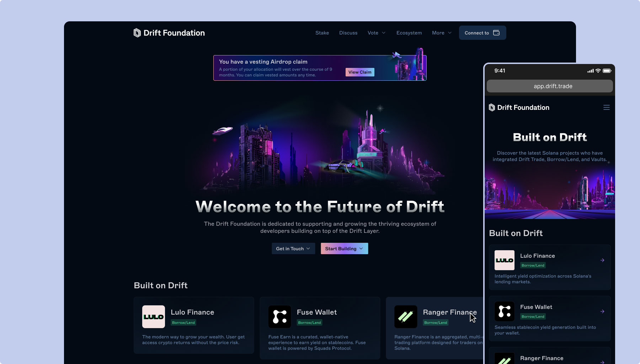Viewport: 640px width, 364px height.
Task: Click 'Discover the latest Solana projects' mobile text
Action: (x=550, y=156)
